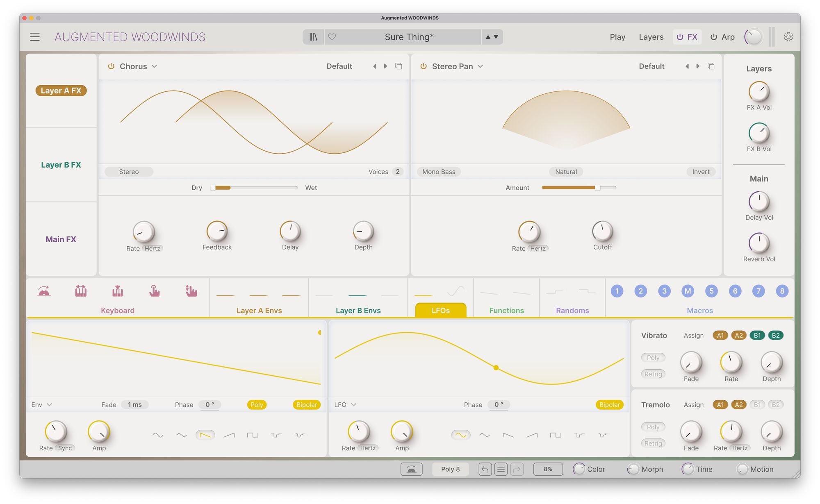
Task: Open the settings gear icon
Action: 788,37
